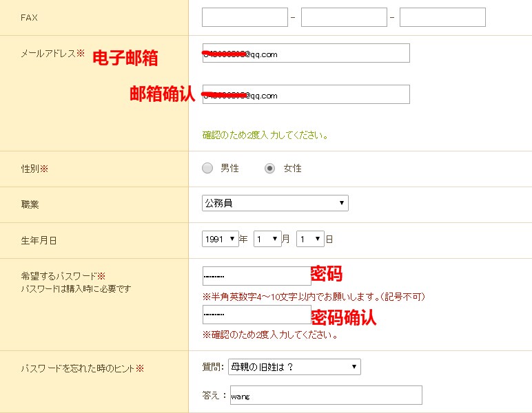Click the パスワードを忘れた時のヒント label
The image size is (532, 413).
coord(78,368)
